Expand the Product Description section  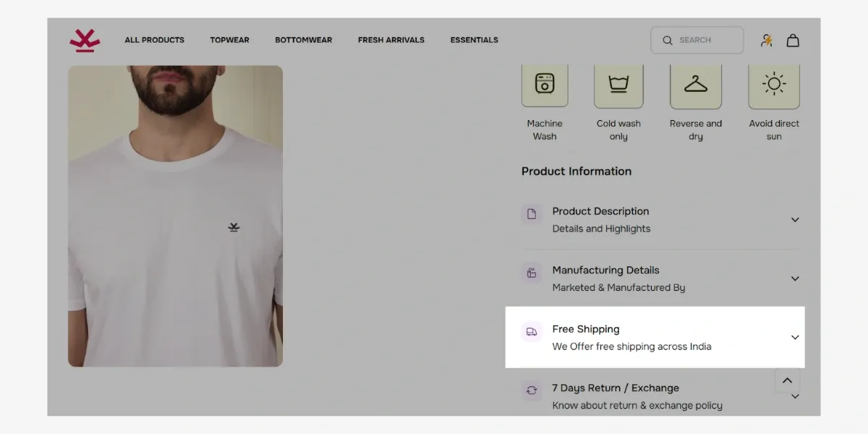[795, 219]
